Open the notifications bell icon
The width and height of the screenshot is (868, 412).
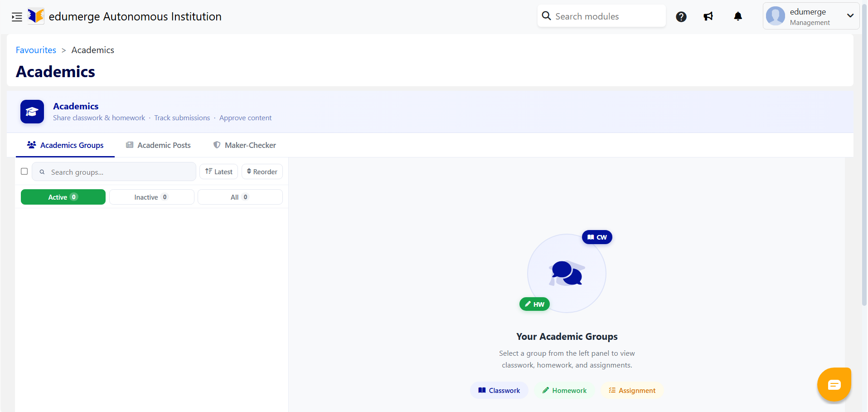pos(738,17)
